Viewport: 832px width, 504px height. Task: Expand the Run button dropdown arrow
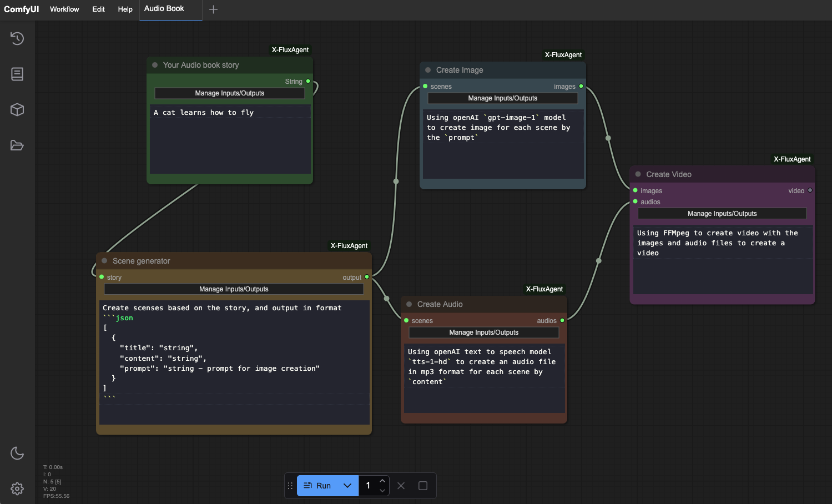point(347,486)
